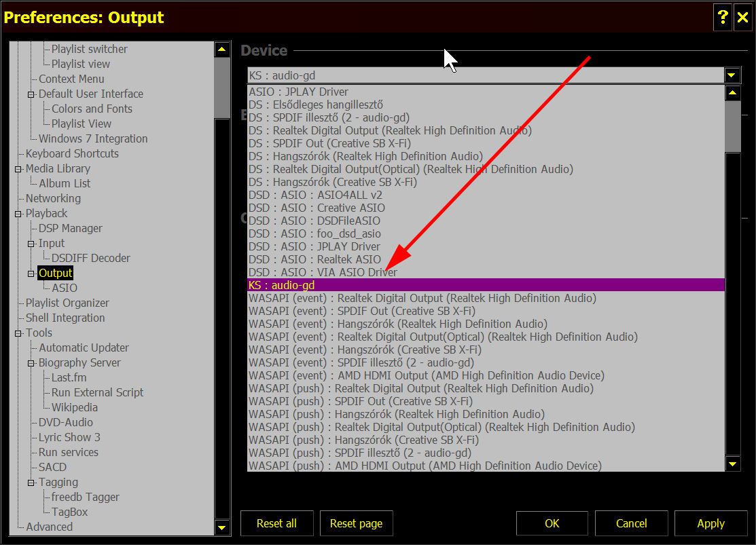Screen dimensions: 756x545
Task: Collapse the Media Library node
Action: (18, 169)
